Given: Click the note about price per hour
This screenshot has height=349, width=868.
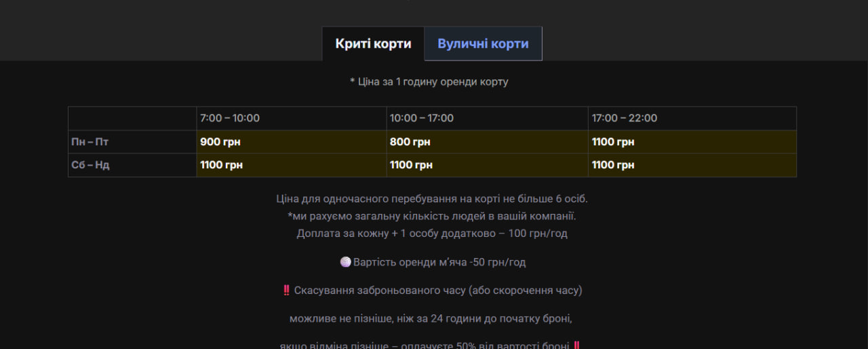Looking at the screenshot, I should [429, 81].
